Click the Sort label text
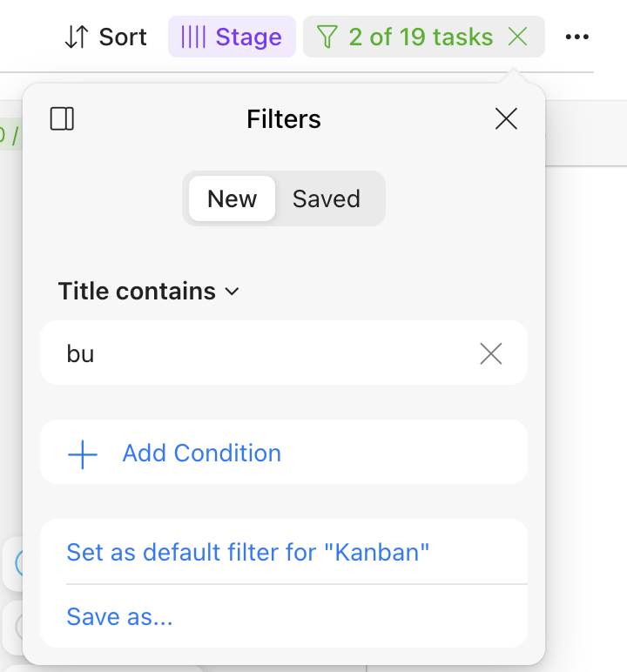This screenshot has width=627, height=672. (x=123, y=37)
